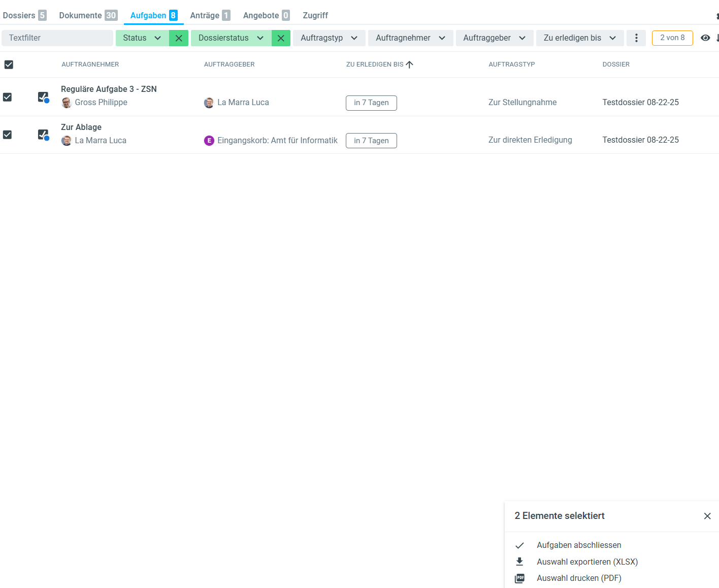Open the Anträge tab
This screenshot has width=719, height=588.
coord(210,15)
